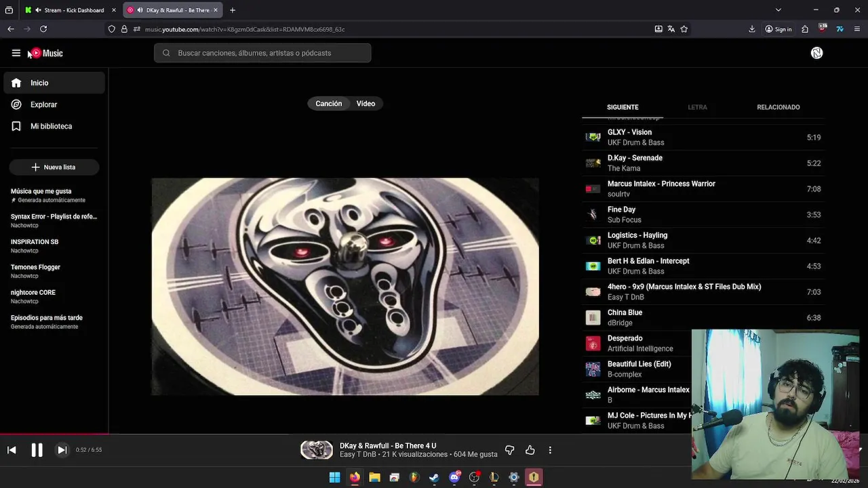The height and width of the screenshot is (488, 868).
Task: Skip to next track
Action: tap(62, 450)
